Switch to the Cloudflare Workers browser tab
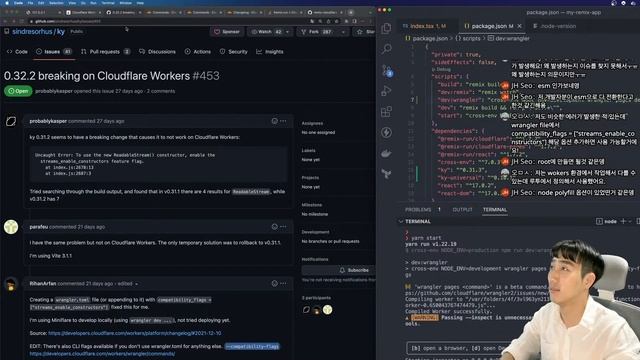 [x=84, y=12]
